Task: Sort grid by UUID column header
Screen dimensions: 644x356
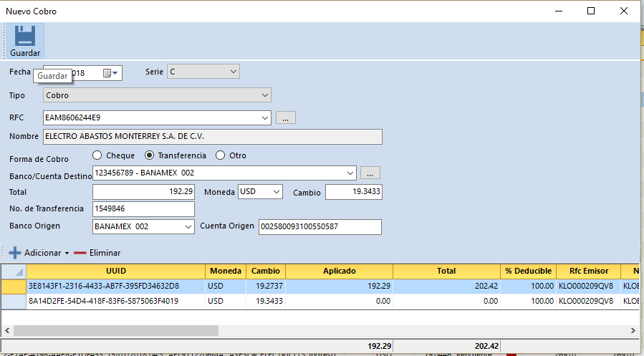Action: pyautogui.click(x=116, y=271)
